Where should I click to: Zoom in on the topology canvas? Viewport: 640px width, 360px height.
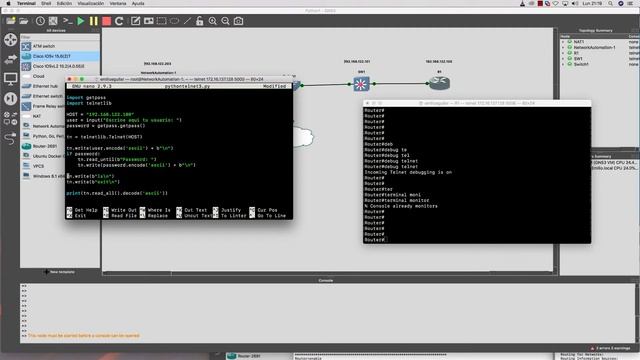213,21
